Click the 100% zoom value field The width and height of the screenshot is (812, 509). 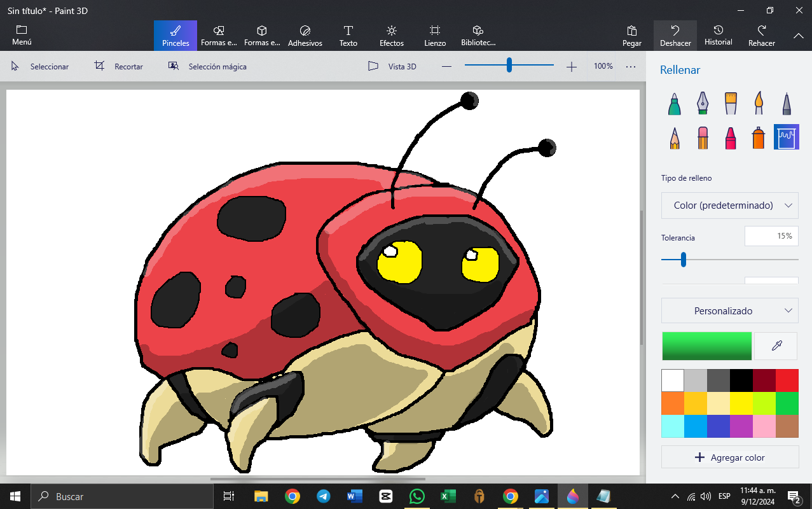click(603, 66)
